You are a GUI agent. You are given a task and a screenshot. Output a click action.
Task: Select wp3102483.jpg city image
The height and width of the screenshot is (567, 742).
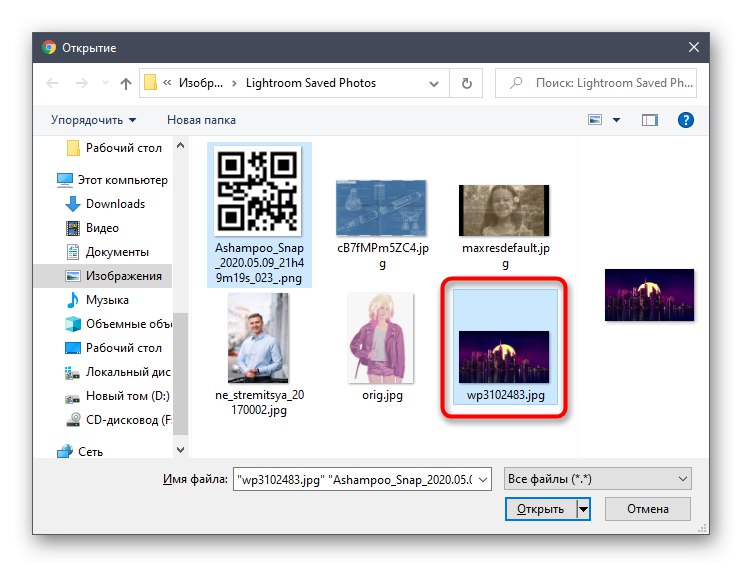click(x=505, y=347)
